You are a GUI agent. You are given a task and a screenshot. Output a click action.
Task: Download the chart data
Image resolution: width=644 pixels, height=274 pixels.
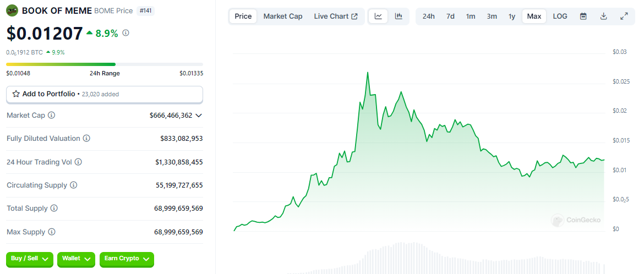click(x=603, y=17)
